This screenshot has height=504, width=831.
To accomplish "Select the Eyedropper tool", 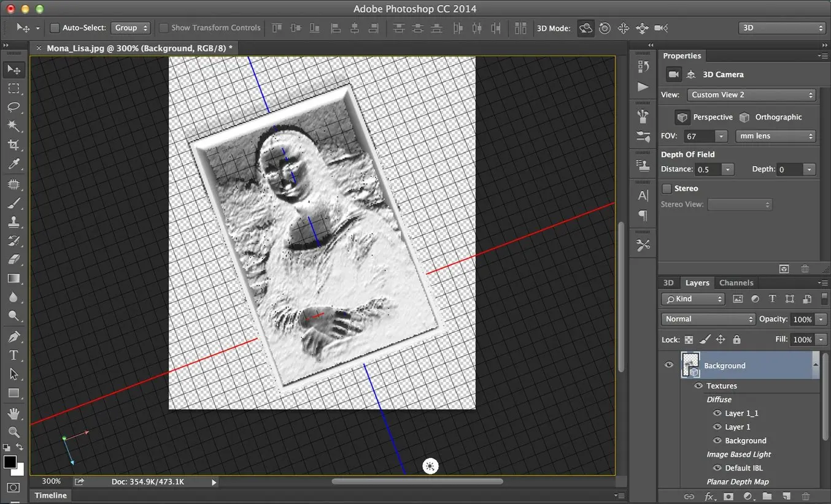I will [x=13, y=164].
